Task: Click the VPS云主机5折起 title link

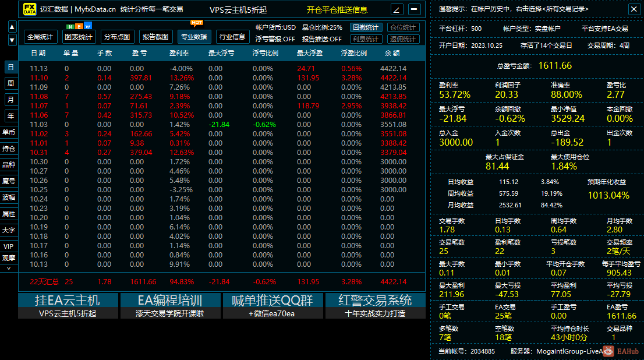Action: (238, 10)
